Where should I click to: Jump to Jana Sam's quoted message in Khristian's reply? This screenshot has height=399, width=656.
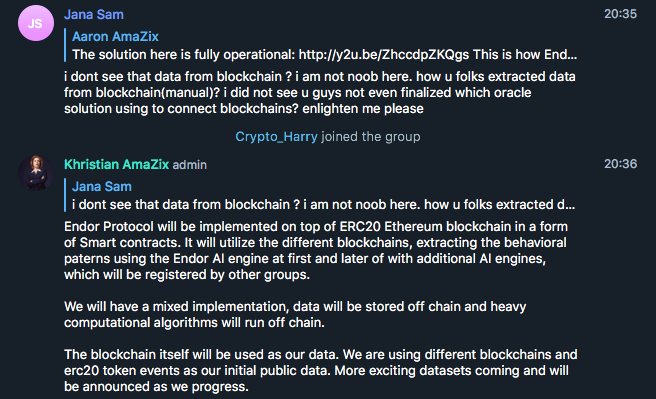pos(321,195)
